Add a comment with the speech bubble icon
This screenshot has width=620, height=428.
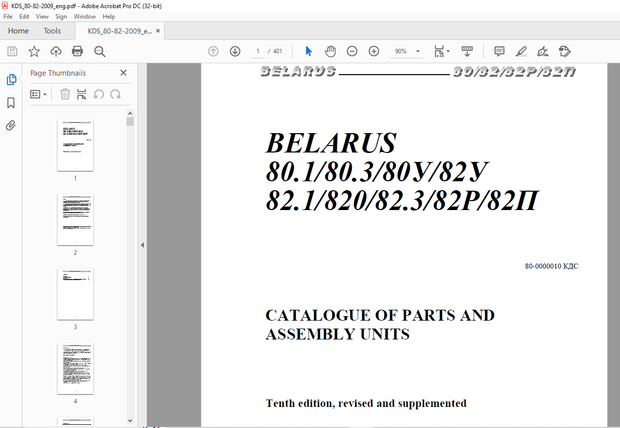(499, 51)
